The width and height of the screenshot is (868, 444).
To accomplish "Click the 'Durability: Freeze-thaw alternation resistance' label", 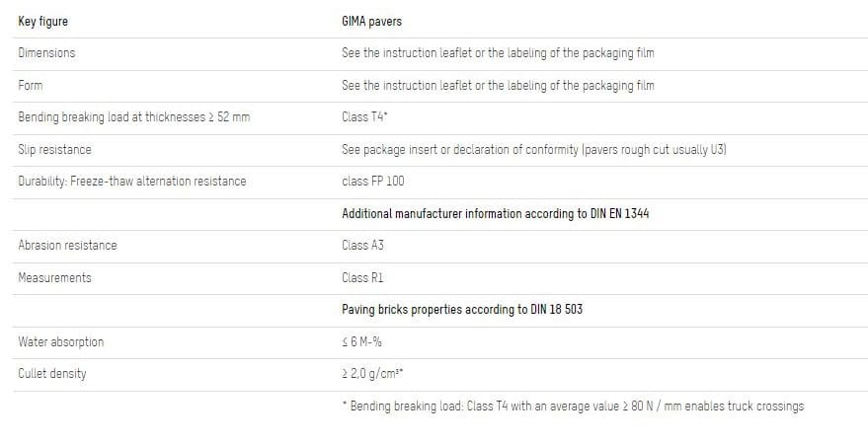I will 131,182.
